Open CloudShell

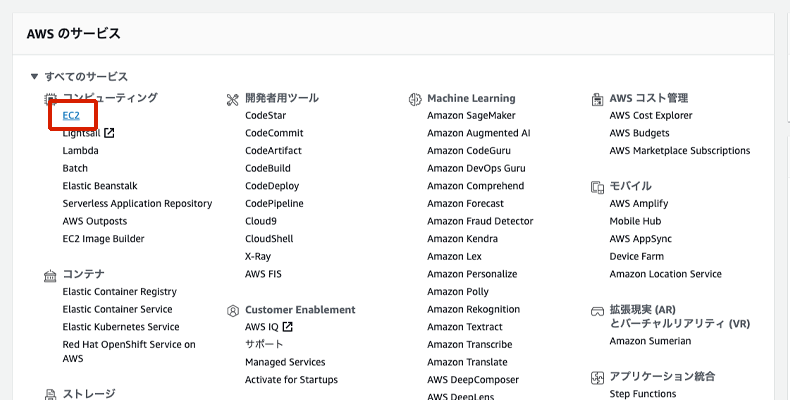click(x=269, y=239)
